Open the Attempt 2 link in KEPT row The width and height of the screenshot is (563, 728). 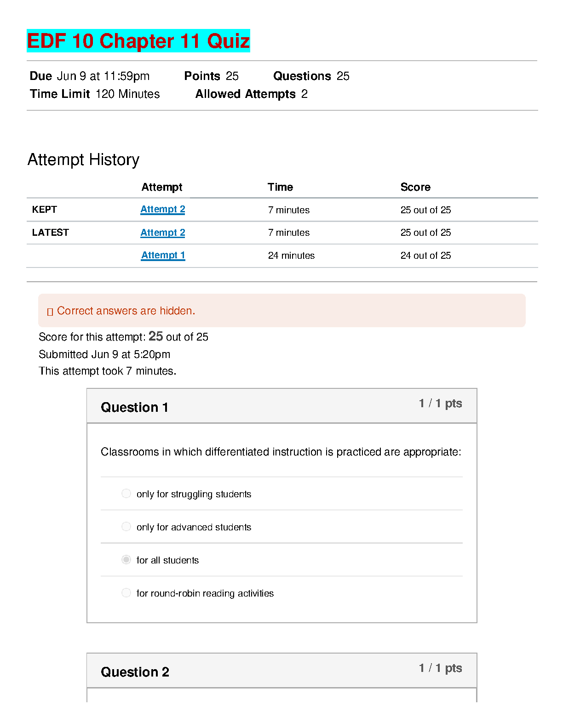(163, 210)
